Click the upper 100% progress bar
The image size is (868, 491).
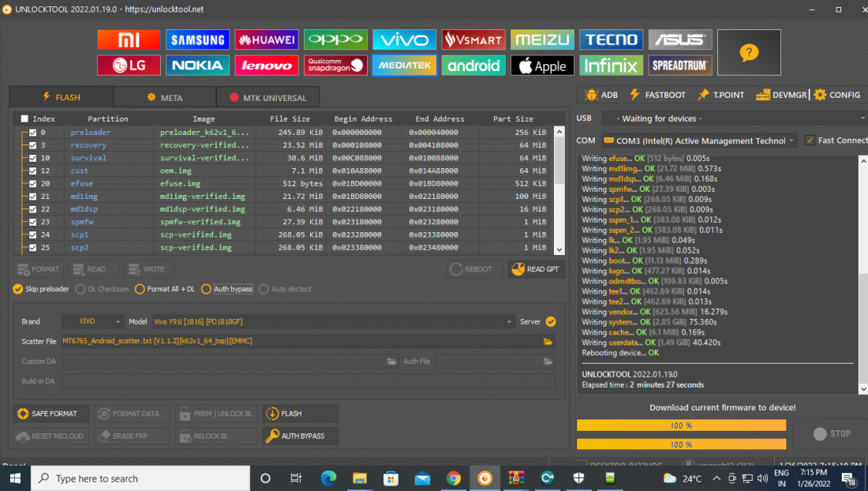pyautogui.click(x=681, y=425)
